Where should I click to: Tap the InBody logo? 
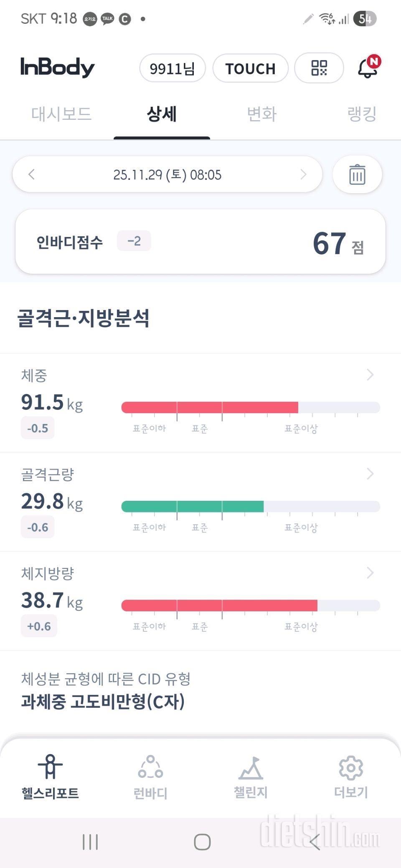[58, 68]
